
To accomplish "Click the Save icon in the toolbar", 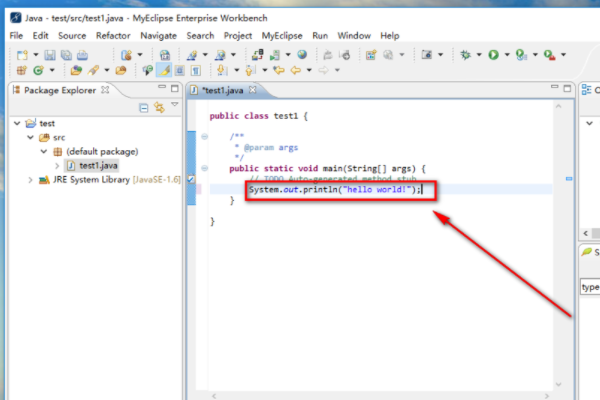I will pos(48,55).
